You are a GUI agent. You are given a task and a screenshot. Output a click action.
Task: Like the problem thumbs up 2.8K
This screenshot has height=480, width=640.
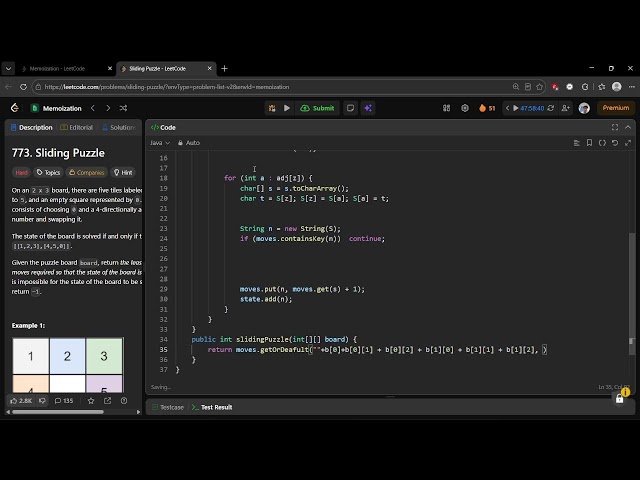click(x=21, y=401)
